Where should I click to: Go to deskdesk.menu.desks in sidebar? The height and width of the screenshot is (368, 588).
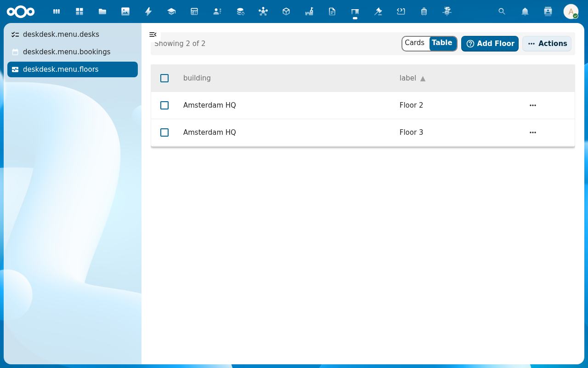tap(73, 34)
